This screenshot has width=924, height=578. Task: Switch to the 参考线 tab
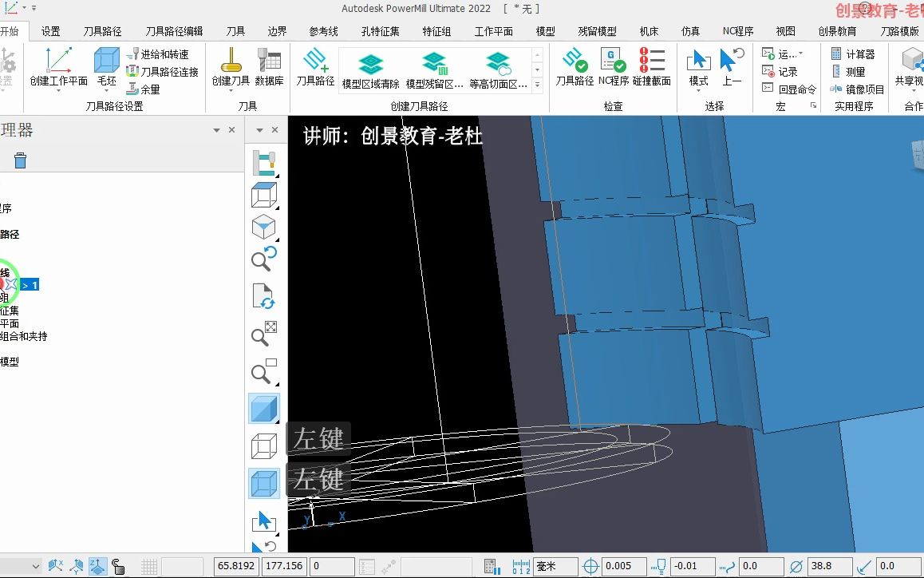coord(323,31)
